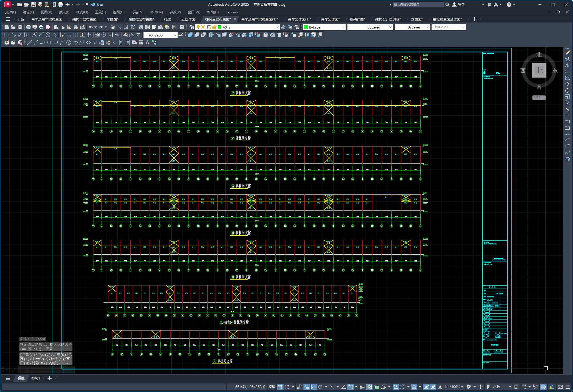
Task: Open the AXIS layer dropdown
Action: pyautogui.click(x=278, y=27)
